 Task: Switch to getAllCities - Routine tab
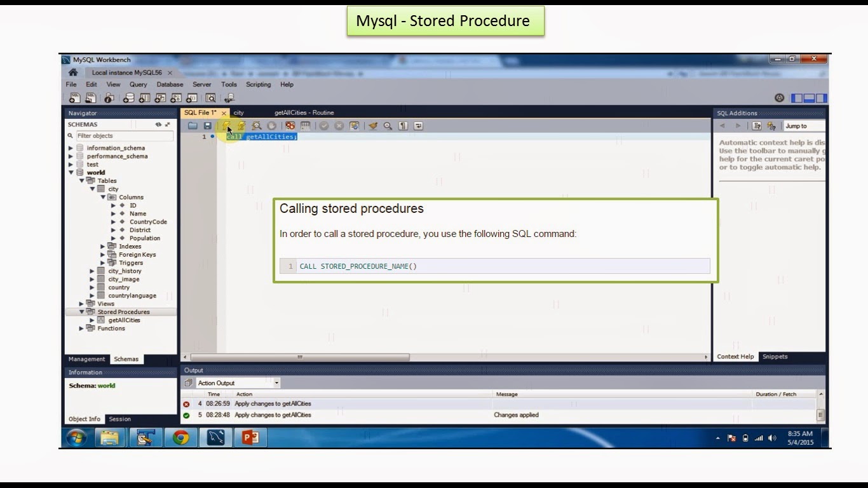pos(304,112)
